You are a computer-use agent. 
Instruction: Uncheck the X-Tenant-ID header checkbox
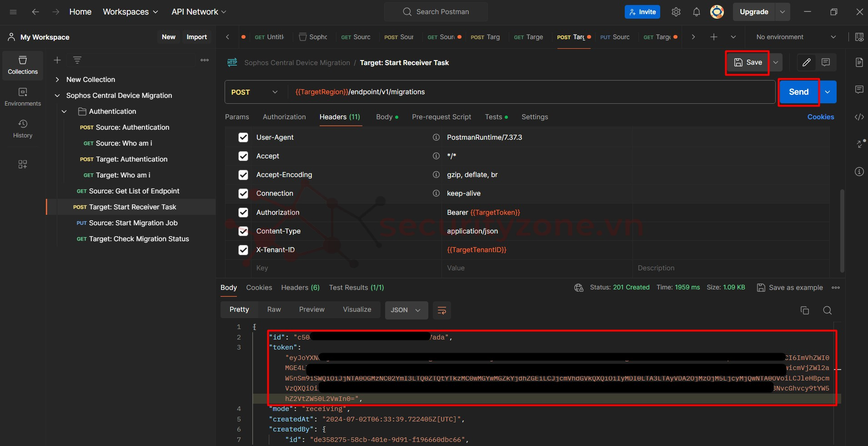[x=243, y=250]
